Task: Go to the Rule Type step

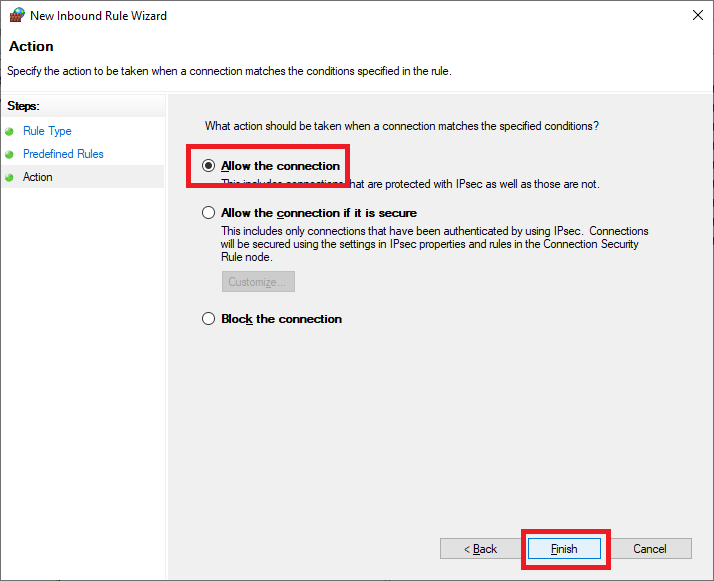Action: pyautogui.click(x=47, y=131)
